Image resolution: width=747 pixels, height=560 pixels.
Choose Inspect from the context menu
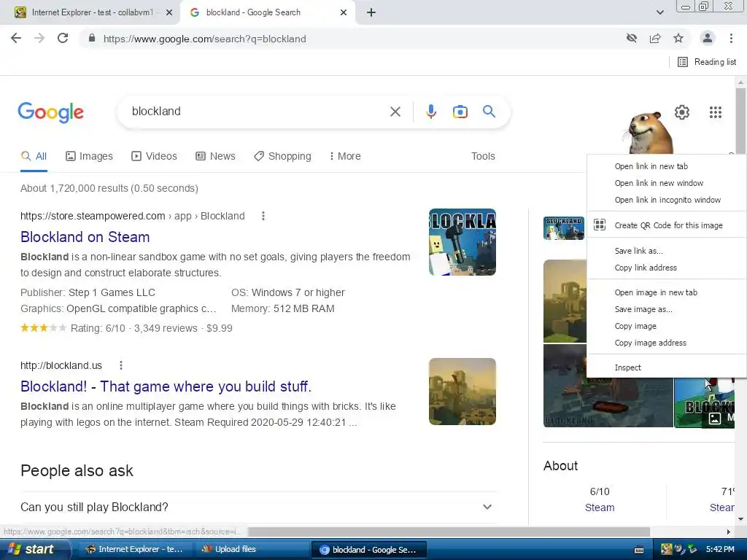(666, 367)
